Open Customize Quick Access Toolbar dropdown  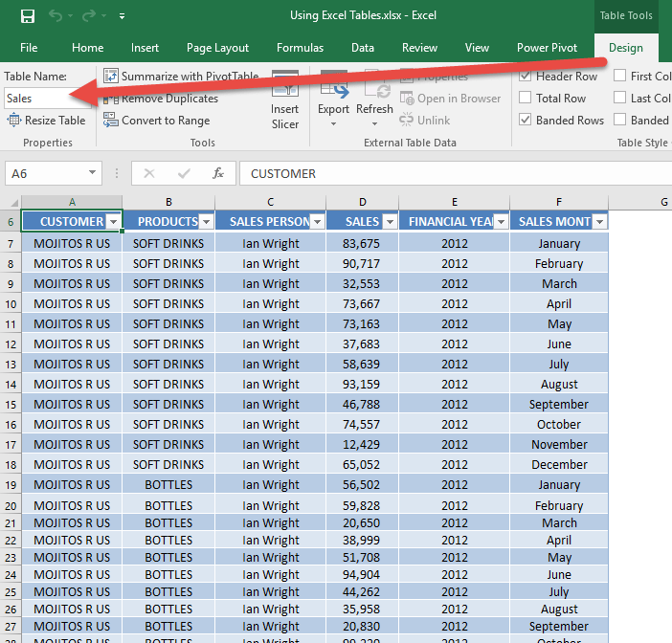[x=123, y=16]
